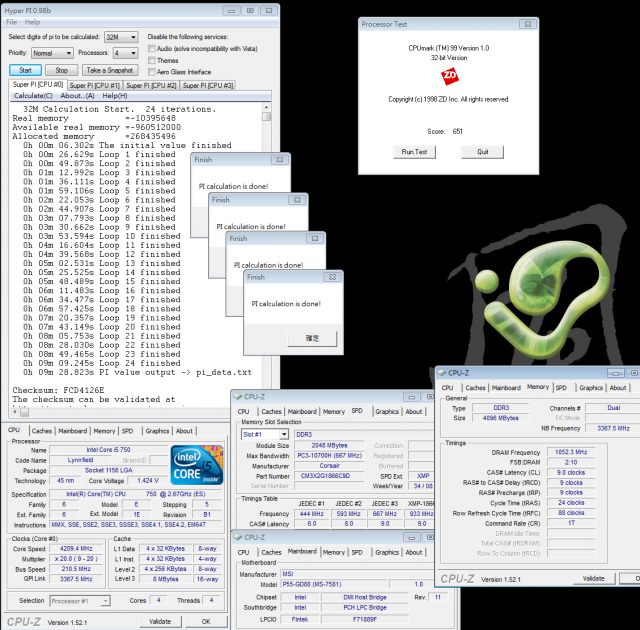Click the Stop button in Hyper PI
640x630 pixels.
coord(62,70)
